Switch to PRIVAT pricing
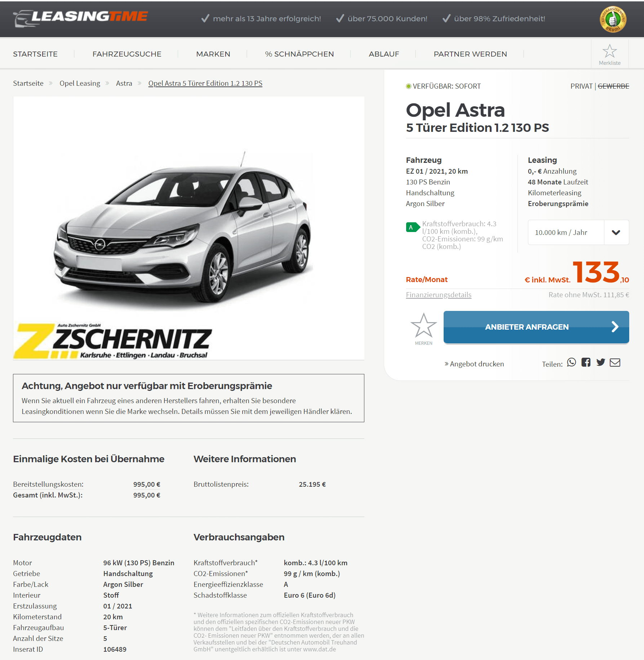Image resolution: width=644 pixels, height=660 pixels. [581, 86]
